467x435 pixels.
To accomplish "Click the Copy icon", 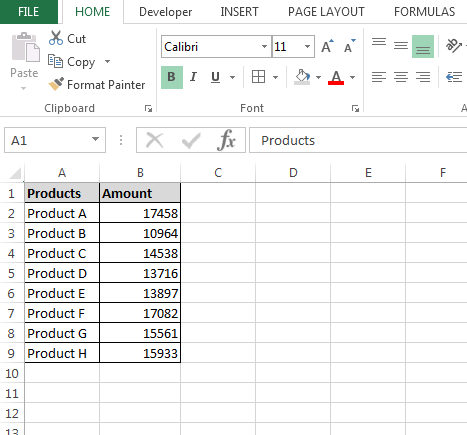I will tap(55, 61).
